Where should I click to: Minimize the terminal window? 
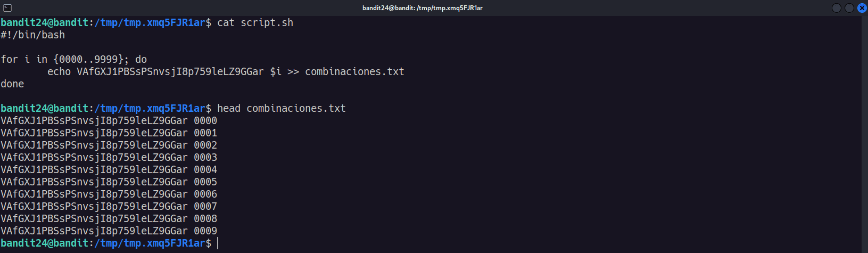(x=837, y=8)
